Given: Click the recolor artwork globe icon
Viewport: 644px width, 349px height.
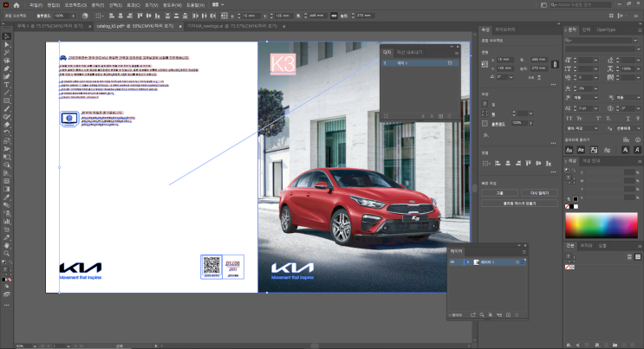Looking at the screenshot, I should point(85,16).
